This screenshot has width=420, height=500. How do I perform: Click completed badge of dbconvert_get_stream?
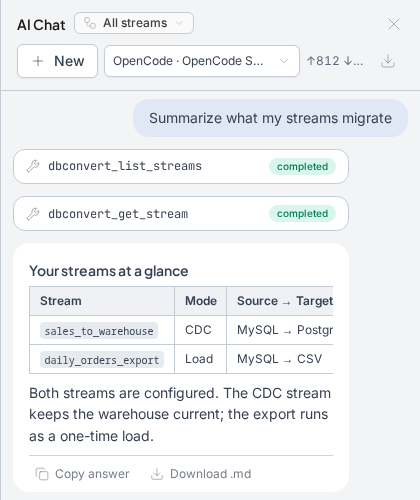click(302, 213)
